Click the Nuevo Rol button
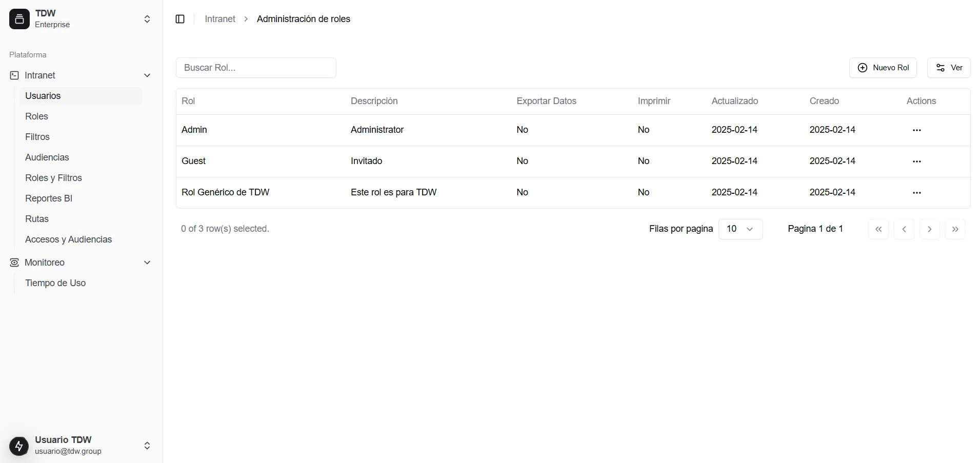This screenshot has width=980, height=463. coord(883,68)
